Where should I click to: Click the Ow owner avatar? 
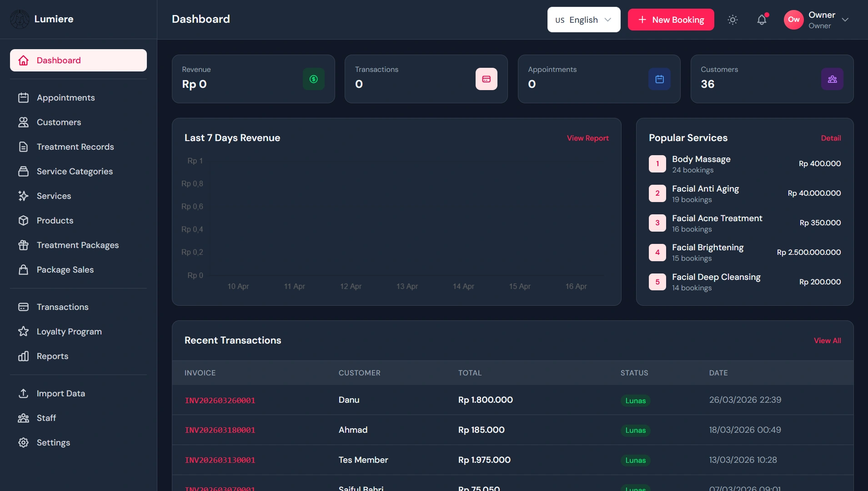pyautogui.click(x=794, y=20)
